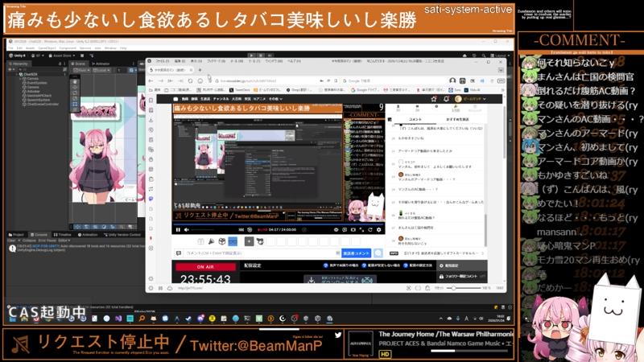Click the Unity Pause button

[260, 55]
